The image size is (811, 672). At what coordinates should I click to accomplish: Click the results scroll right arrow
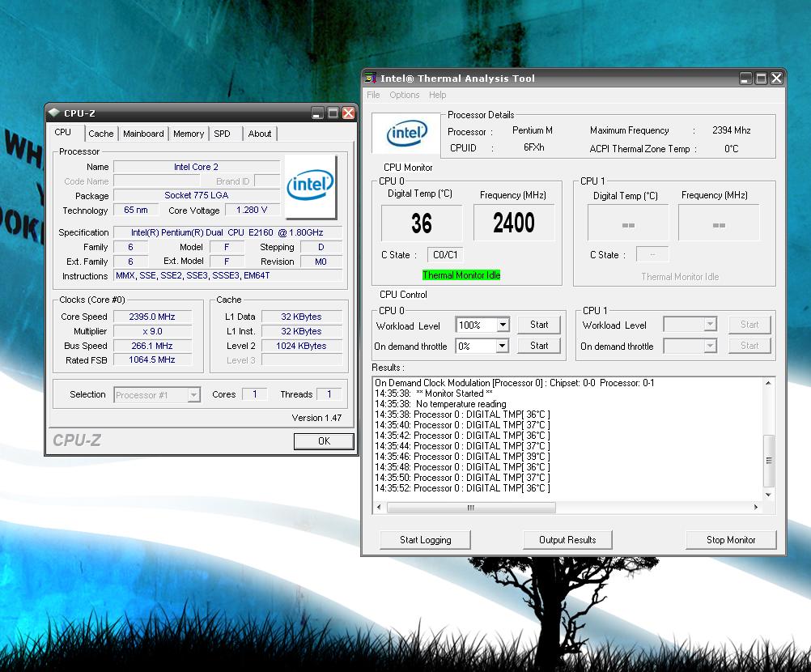coord(756,508)
